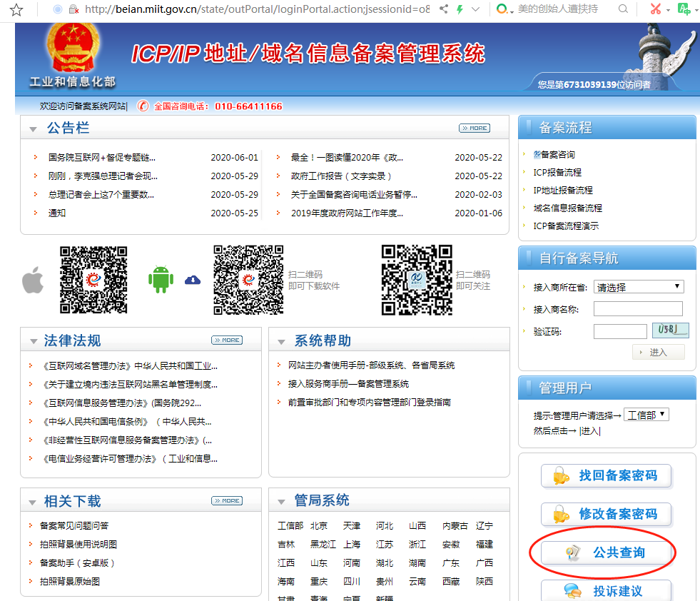The image size is (700, 601).
Task: Collapse the 管局系统 section triangle
Action: click(x=281, y=502)
